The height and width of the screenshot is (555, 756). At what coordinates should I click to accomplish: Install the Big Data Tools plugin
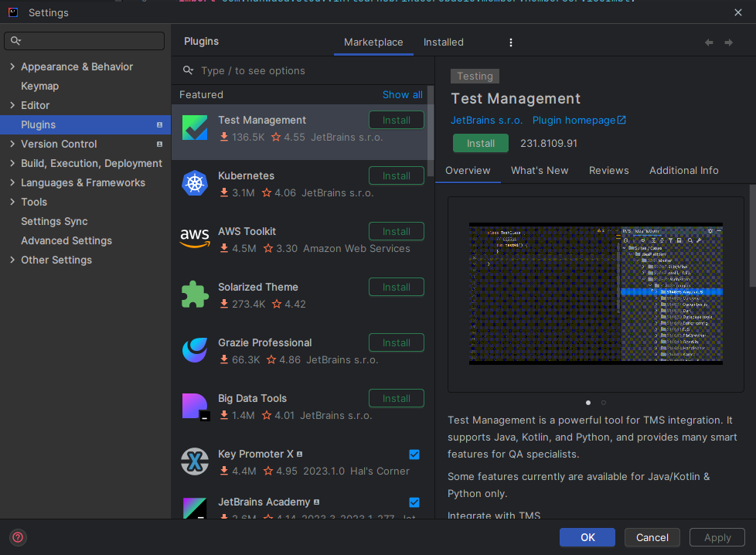coord(397,398)
